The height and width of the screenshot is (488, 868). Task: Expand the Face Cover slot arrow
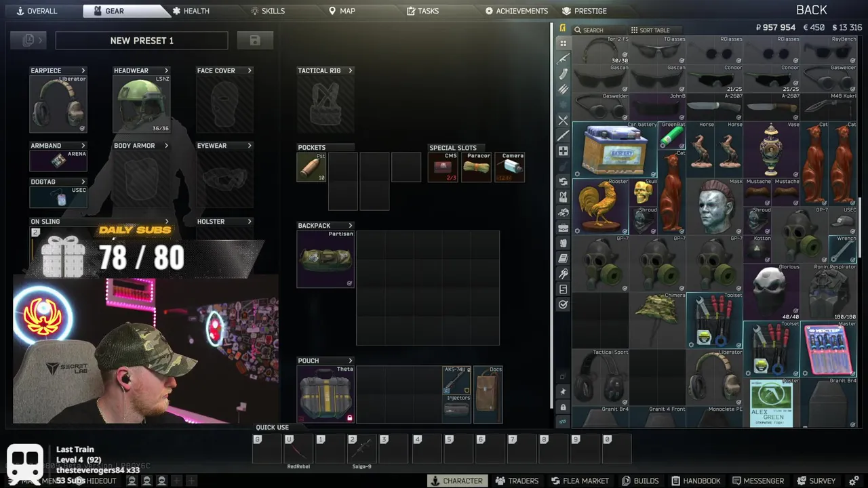(250, 70)
